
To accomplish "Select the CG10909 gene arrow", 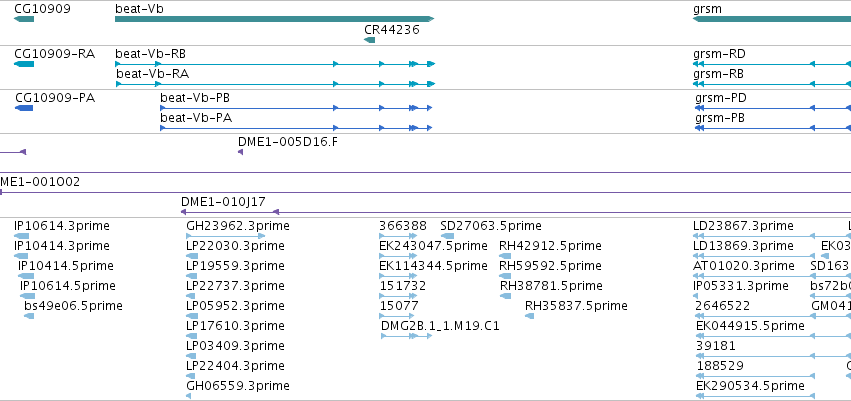I will [24, 19].
